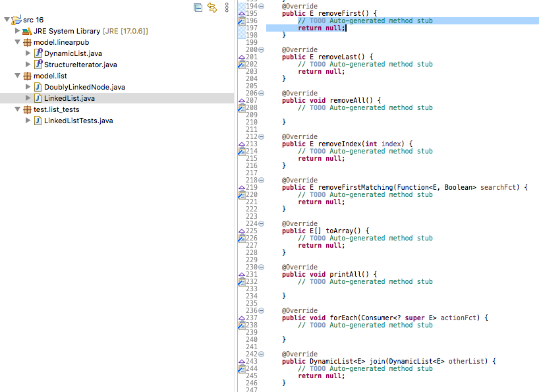Open the Package Explorer view menu
Screen dimensions: 539x392
[226, 7]
